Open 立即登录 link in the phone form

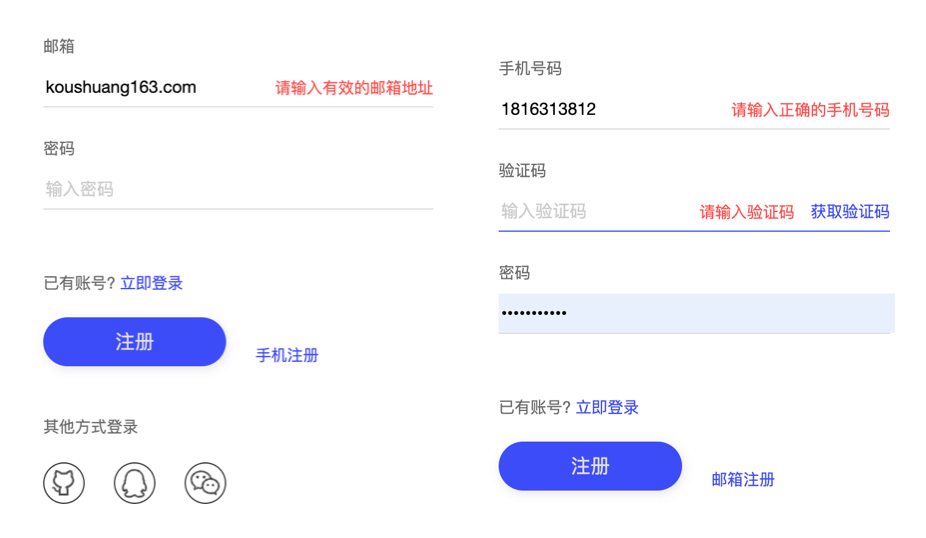point(607,407)
